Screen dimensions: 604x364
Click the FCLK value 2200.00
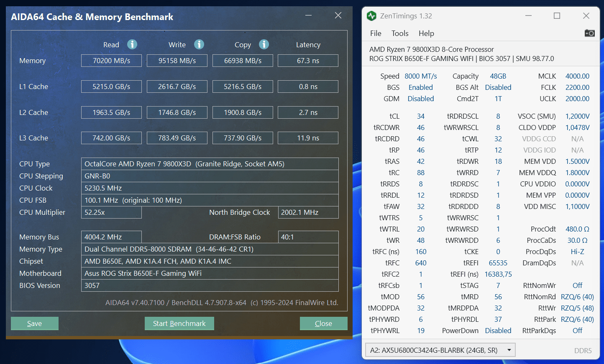point(577,87)
